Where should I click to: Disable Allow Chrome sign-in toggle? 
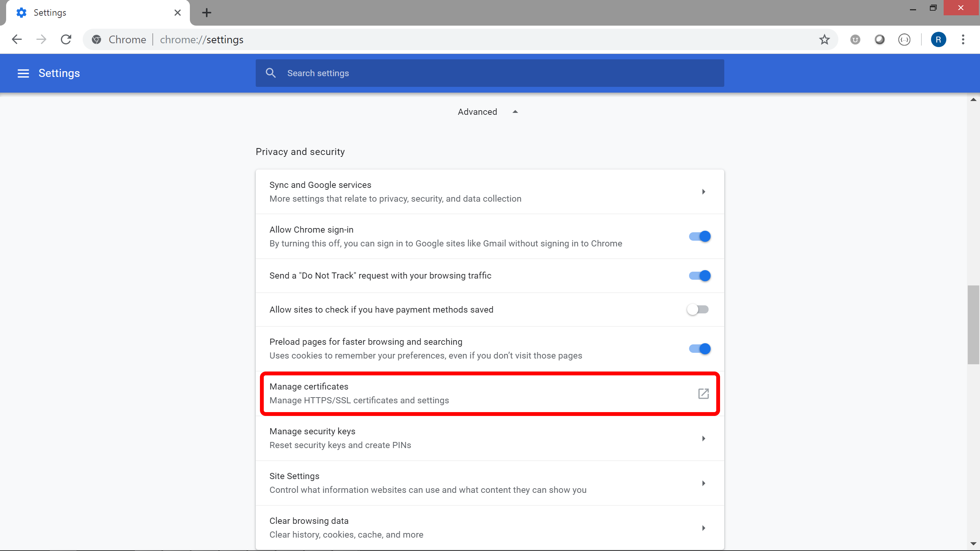point(699,236)
